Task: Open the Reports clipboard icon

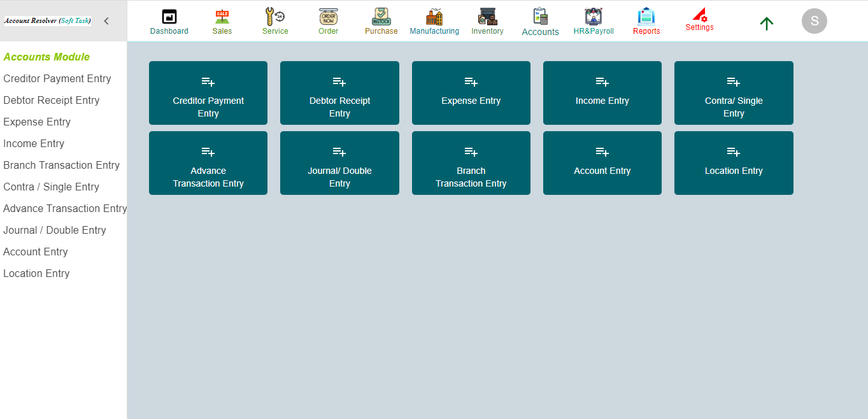Action: [x=646, y=20]
